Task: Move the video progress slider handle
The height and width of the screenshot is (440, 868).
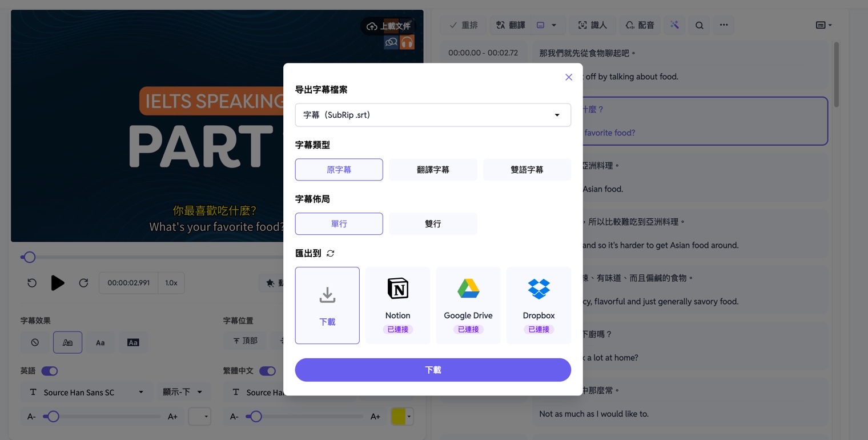Action: tap(30, 257)
